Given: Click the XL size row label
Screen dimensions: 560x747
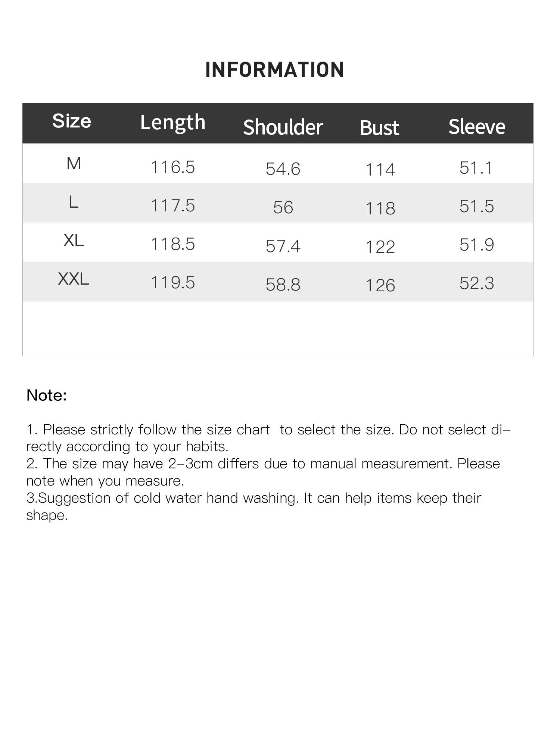Looking at the screenshot, I should (x=74, y=241).
